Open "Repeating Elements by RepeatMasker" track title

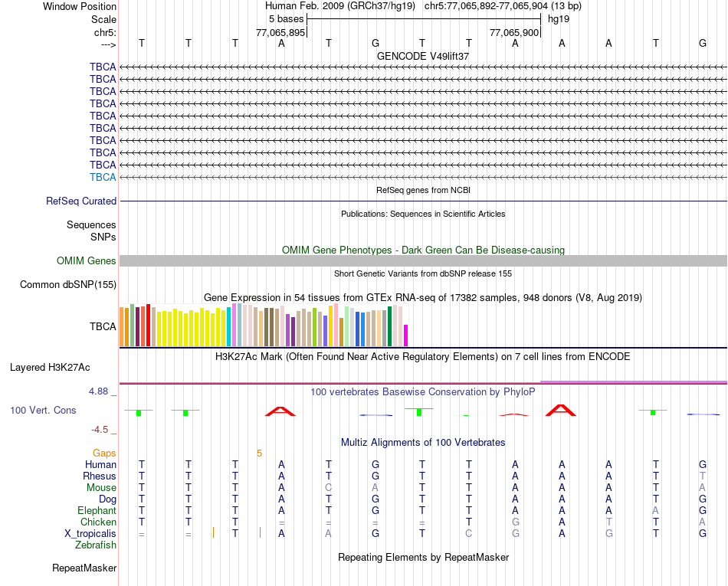click(424, 557)
